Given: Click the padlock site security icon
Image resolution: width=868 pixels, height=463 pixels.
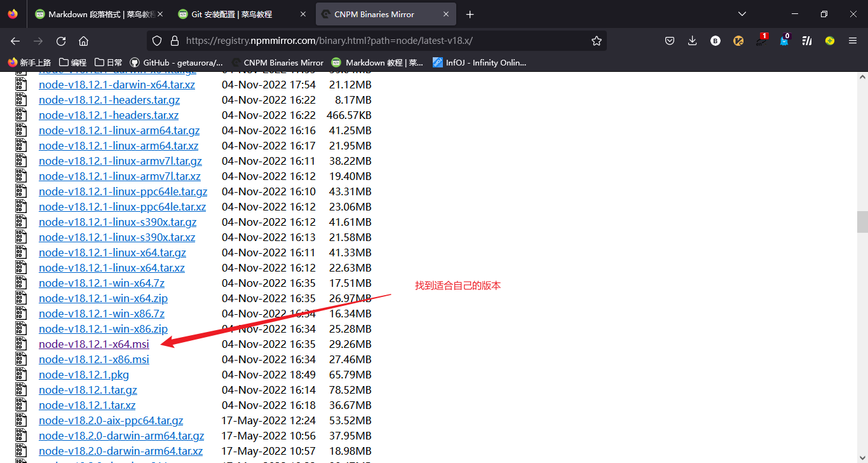Looking at the screenshot, I should click(175, 41).
